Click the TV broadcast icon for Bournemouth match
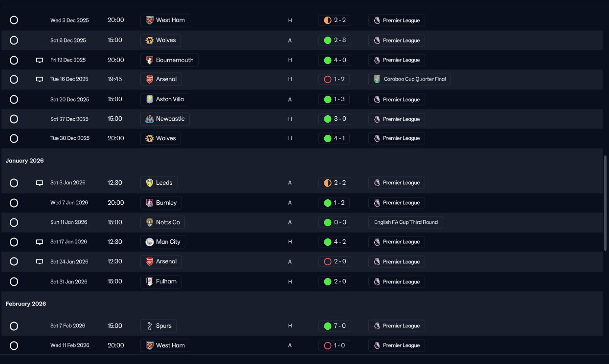 click(40, 60)
